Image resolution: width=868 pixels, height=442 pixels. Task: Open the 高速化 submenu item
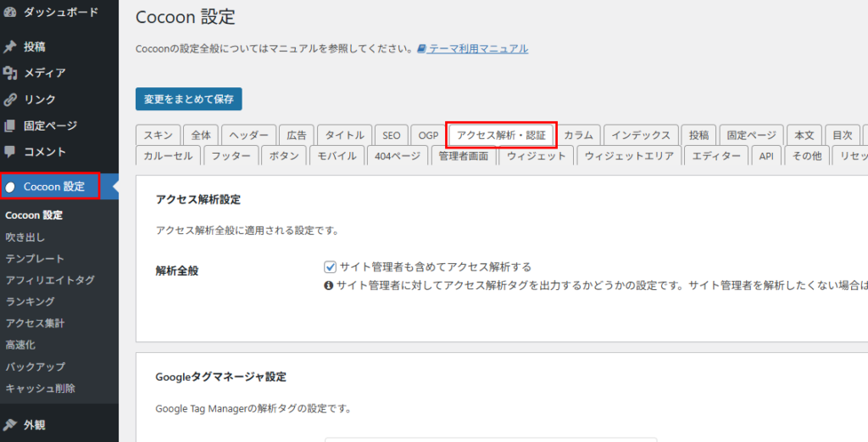click(x=22, y=345)
